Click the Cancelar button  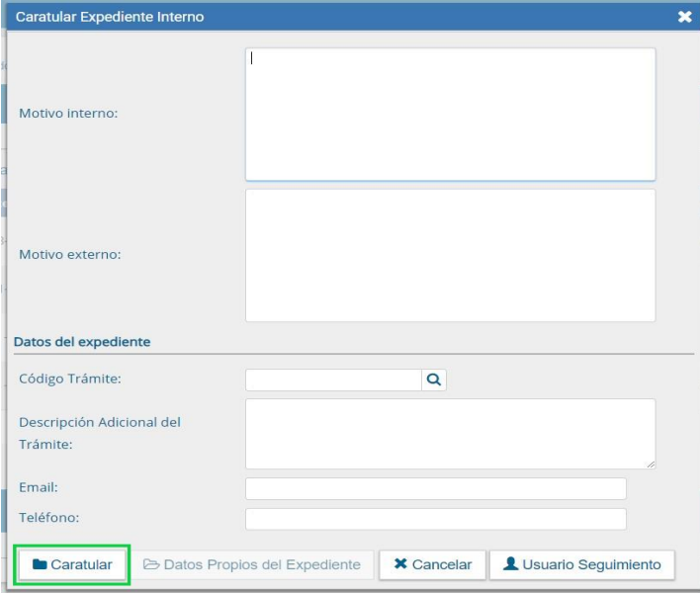point(432,564)
